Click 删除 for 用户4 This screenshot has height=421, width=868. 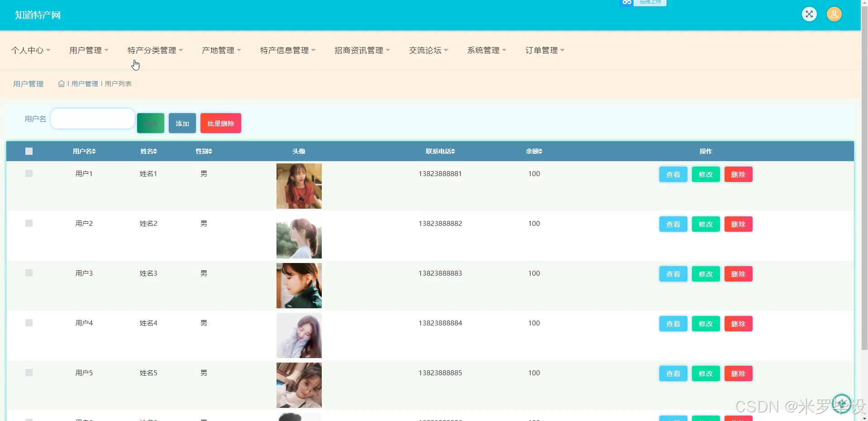click(x=738, y=324)
